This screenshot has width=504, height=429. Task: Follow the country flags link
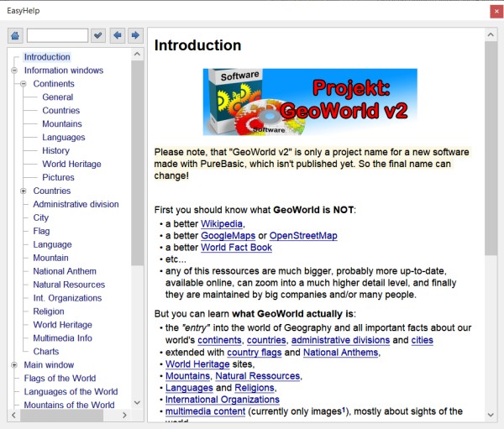[x=255, y=353]
